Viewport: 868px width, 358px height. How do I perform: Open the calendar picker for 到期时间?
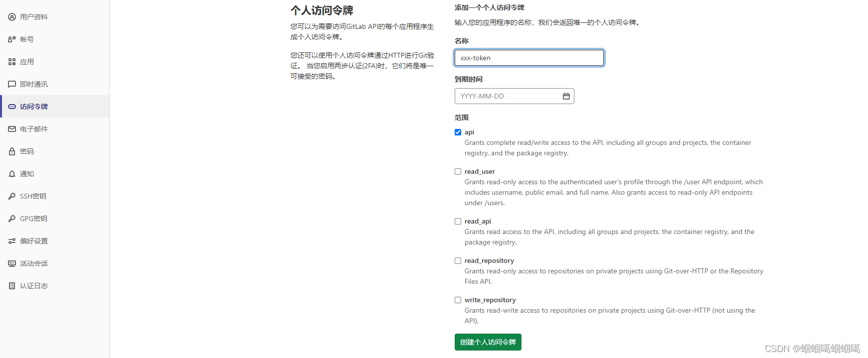566,96
